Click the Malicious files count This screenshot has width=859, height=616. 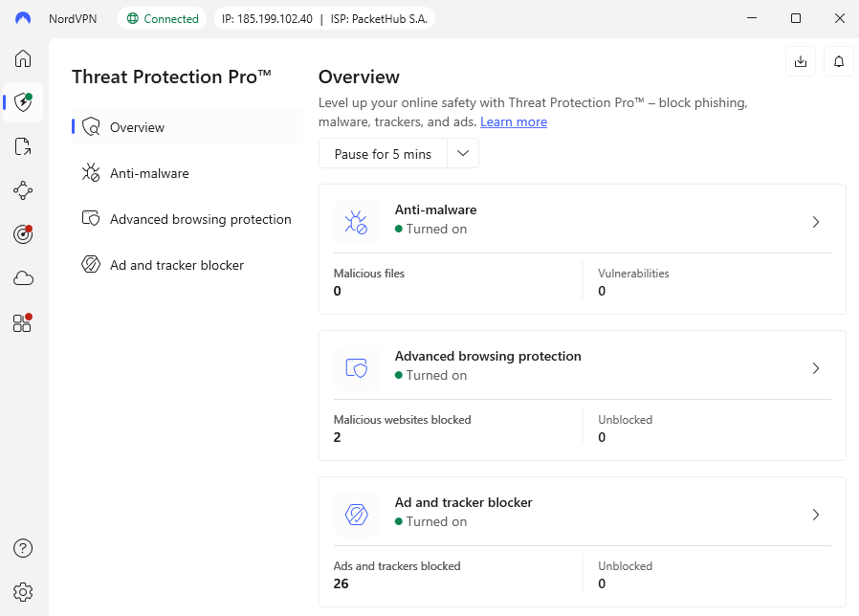pyautogui.click(x=338, y=291)
